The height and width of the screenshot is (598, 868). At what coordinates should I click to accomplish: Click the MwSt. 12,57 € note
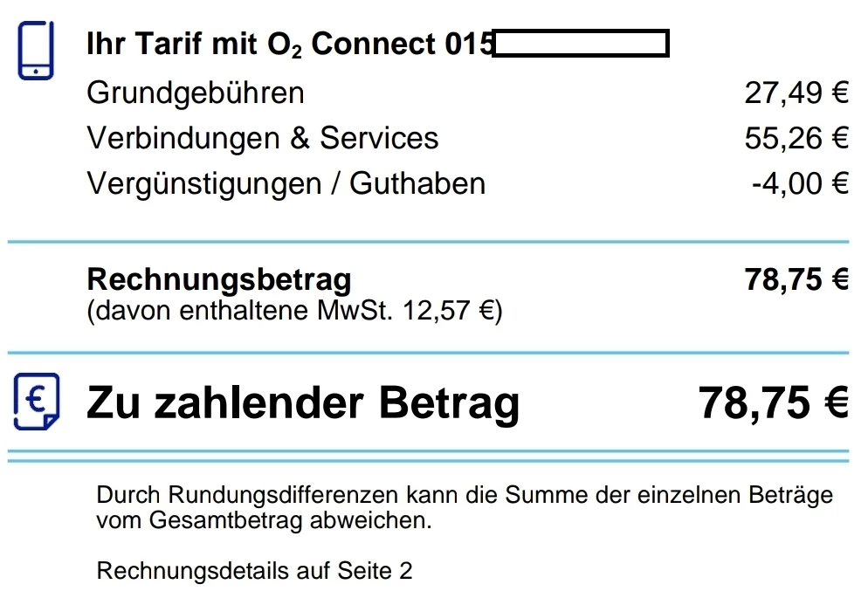(294, 310)
